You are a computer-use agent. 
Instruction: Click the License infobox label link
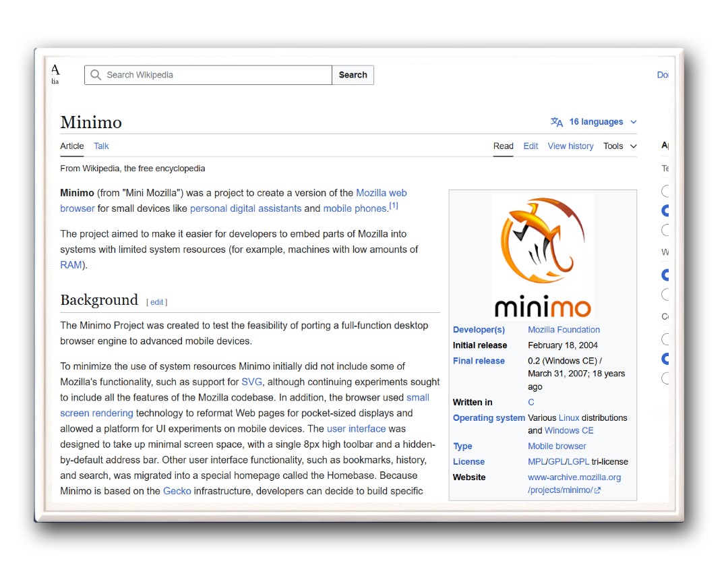[x=468, y=461]
